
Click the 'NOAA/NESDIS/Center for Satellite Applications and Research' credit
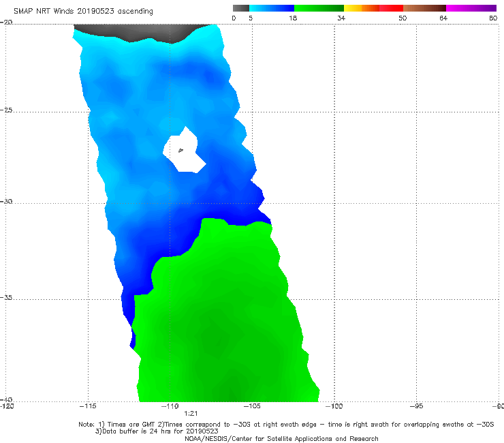(281, 438)
